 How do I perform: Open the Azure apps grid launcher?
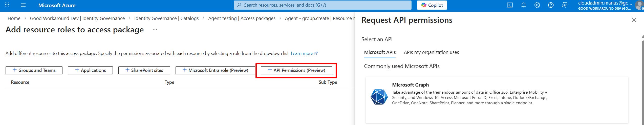click(x=7, y=5)
